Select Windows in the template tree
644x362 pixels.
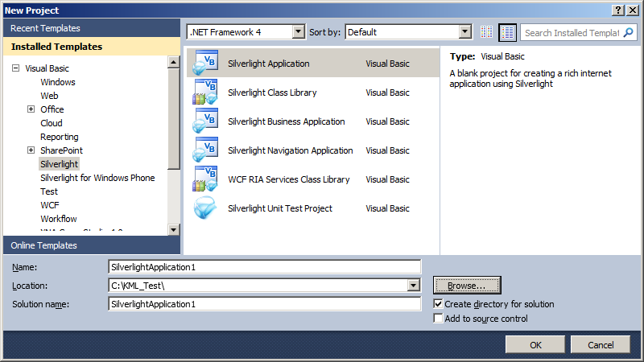pyautogui.click(x=58, y=82)
